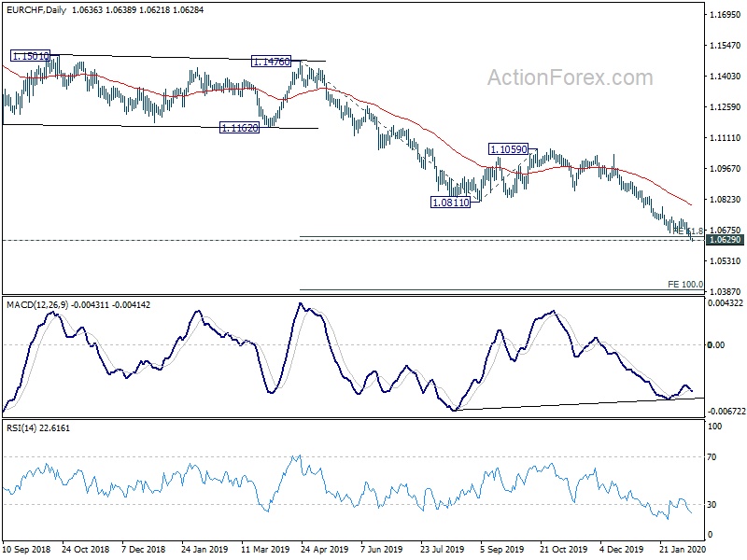The image size is (747, 560).
Task: Click the ActionForex.com watermark
Action: coord(571,77)
